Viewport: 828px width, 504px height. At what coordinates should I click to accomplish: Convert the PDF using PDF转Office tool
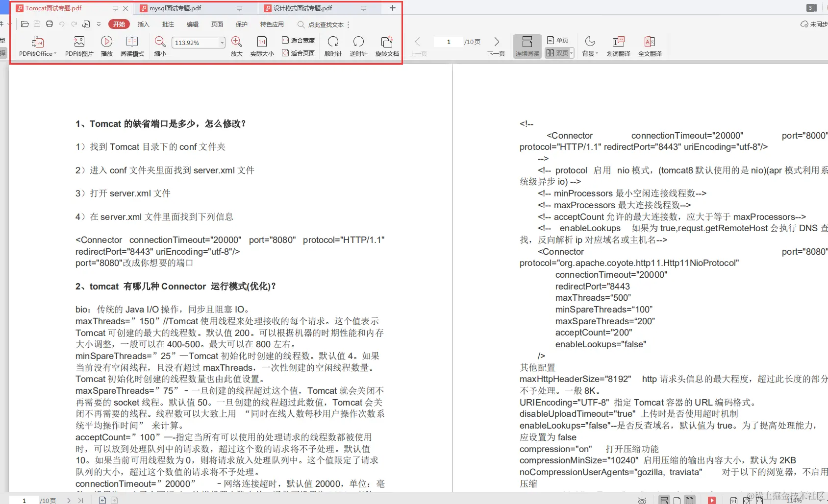click(x=37, y=46)
